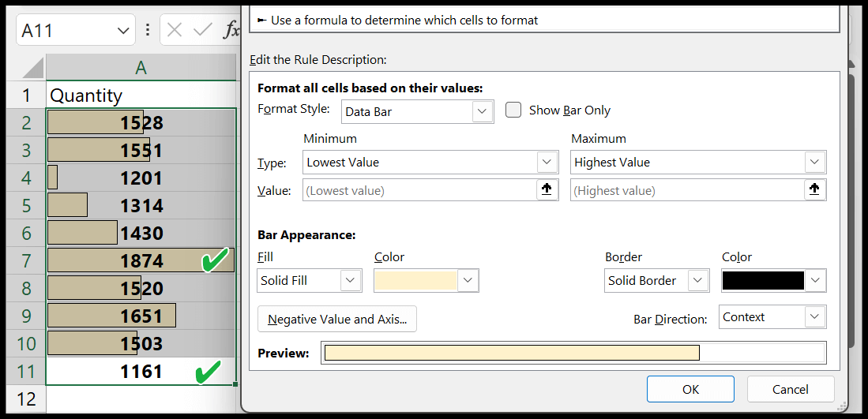Click cell containing 1201
Viewport: 868px width, 419px height.
(x=141, y=178)
